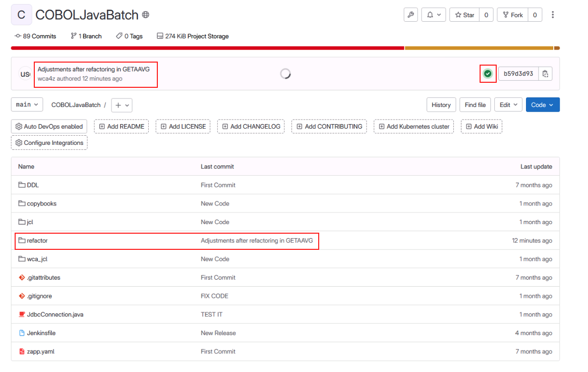
Task: Click Add README button
Action: coord(122,127)
